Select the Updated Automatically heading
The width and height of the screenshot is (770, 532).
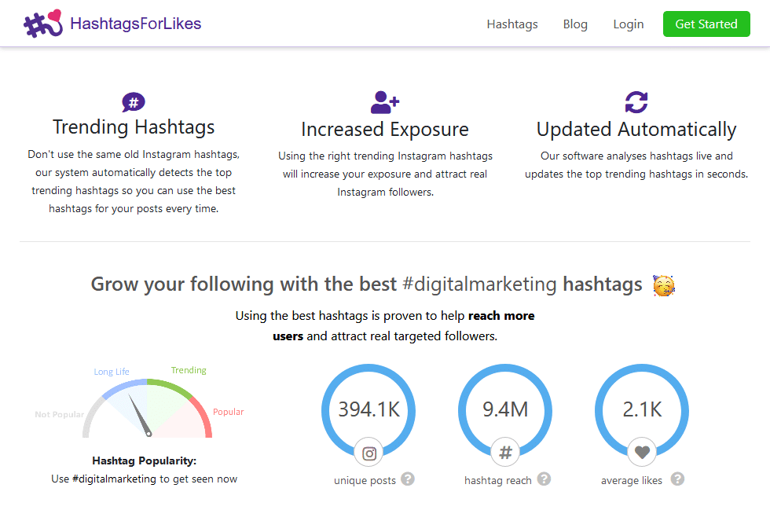636,130
